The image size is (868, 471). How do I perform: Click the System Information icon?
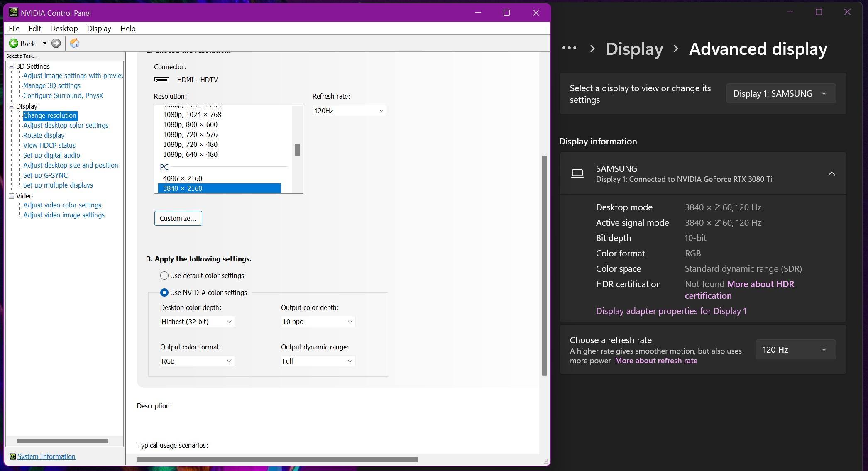click(13, 456)
